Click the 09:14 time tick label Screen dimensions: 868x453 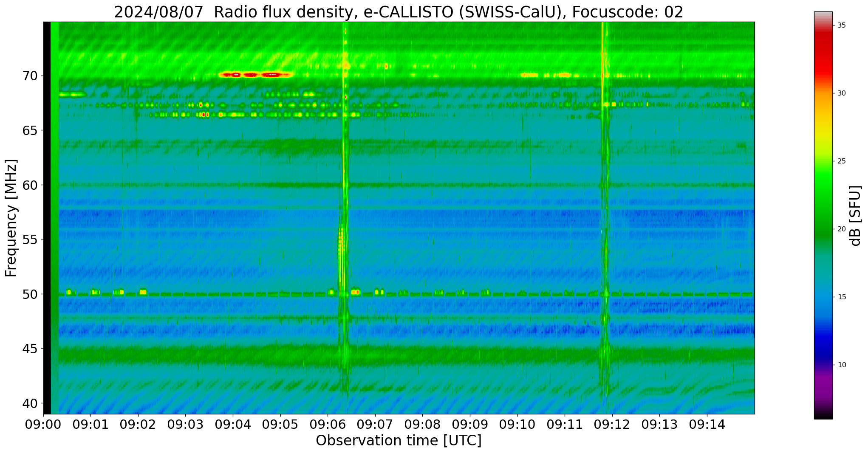coord(707,424)
